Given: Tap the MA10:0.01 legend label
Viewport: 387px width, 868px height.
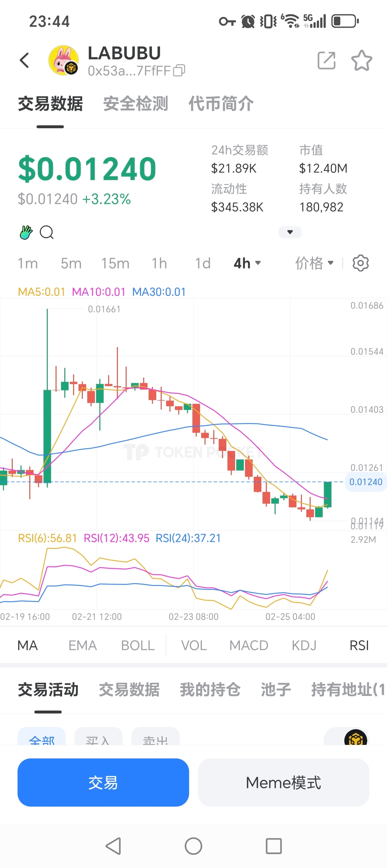Looking at the screenshot, I should [x=99, y=292].
